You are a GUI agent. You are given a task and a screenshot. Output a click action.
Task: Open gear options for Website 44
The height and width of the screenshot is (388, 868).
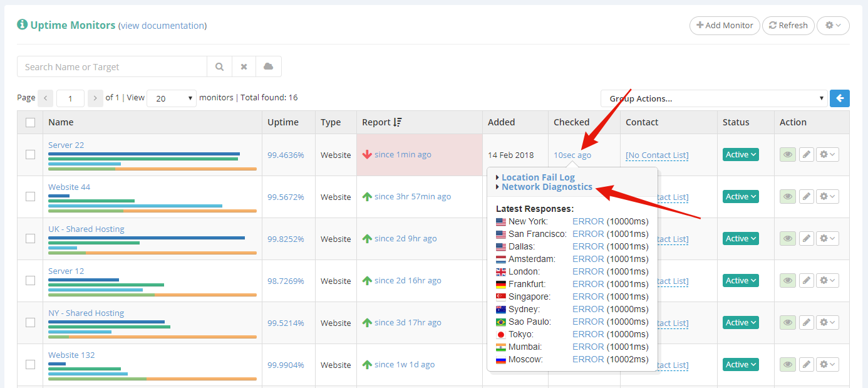(x=828, y=197)
